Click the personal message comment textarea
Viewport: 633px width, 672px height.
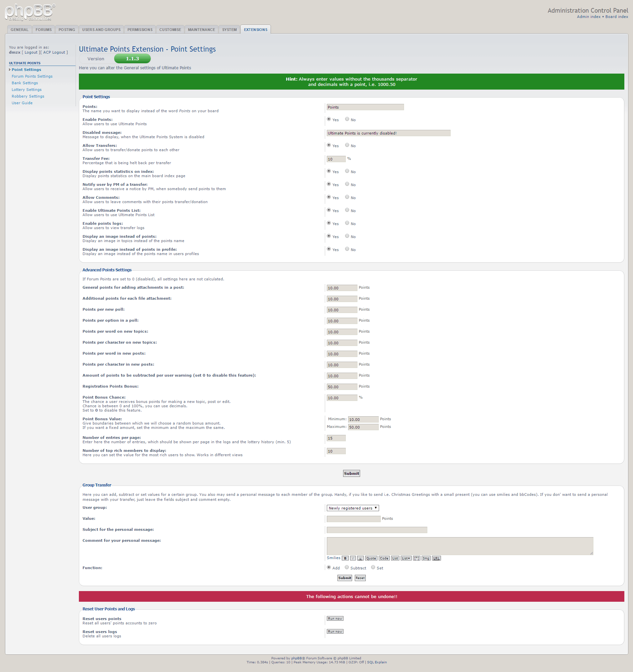(460, 546)
